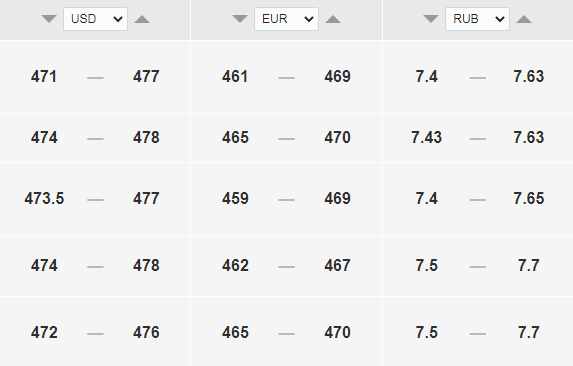
Task: Select the 7.43 RUB buy rate
Action: click(426, 138)
